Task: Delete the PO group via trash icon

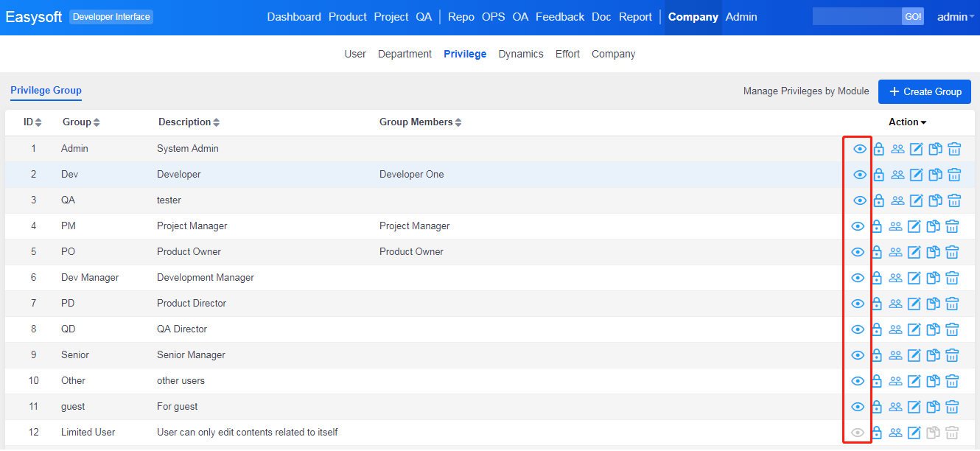Action: [x=952, y=252]
